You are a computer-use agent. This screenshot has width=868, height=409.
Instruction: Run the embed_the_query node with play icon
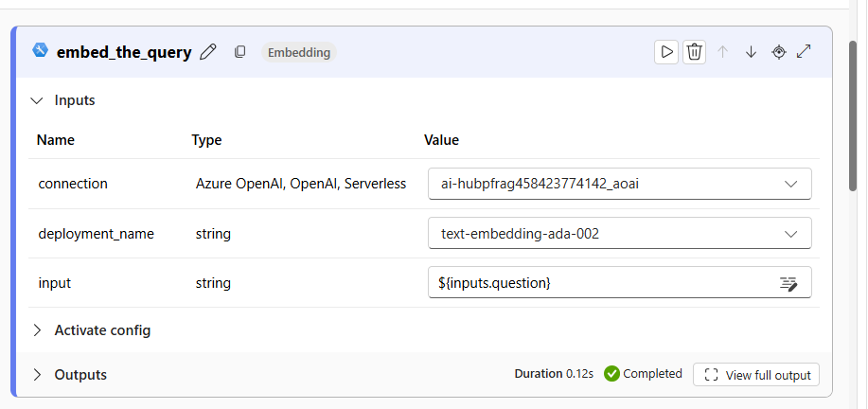tap(666, 52)
